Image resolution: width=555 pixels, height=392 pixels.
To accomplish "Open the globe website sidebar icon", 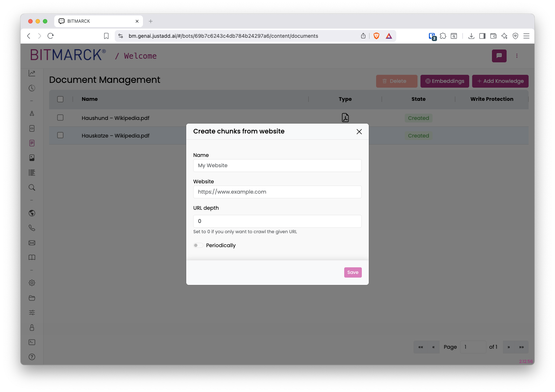I will click(32, 213).
